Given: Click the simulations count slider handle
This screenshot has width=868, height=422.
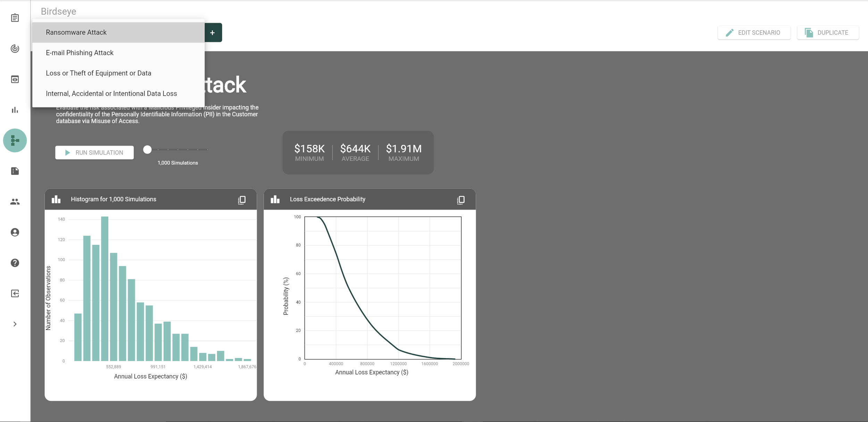Looking at the screenshot, I should point(147,149).
